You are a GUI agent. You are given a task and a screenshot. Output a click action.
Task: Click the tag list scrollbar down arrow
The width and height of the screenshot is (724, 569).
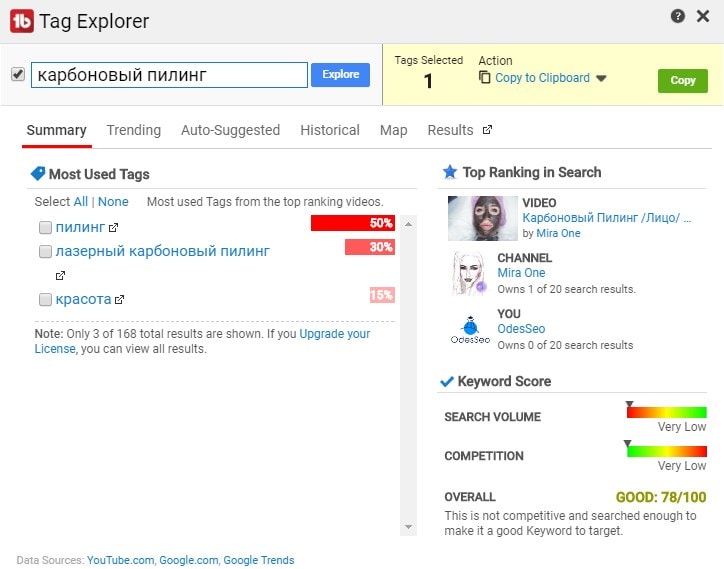[408, 527]
